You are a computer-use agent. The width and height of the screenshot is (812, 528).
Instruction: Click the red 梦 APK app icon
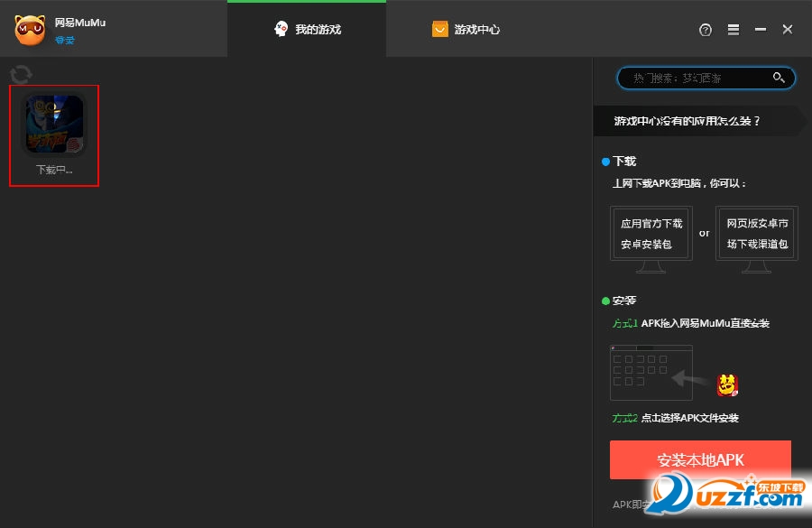(x=727, y=385)
